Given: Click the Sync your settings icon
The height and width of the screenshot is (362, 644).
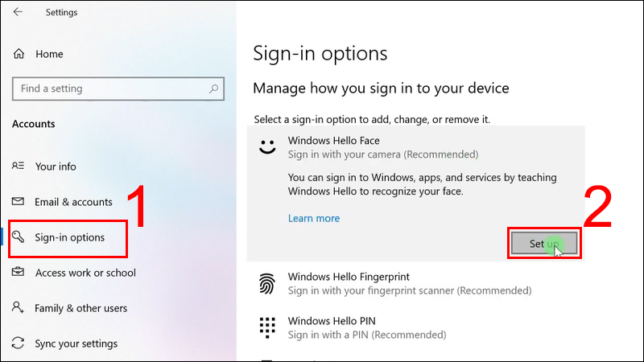Looking at the screenshot, I should [x=19, y=343].
